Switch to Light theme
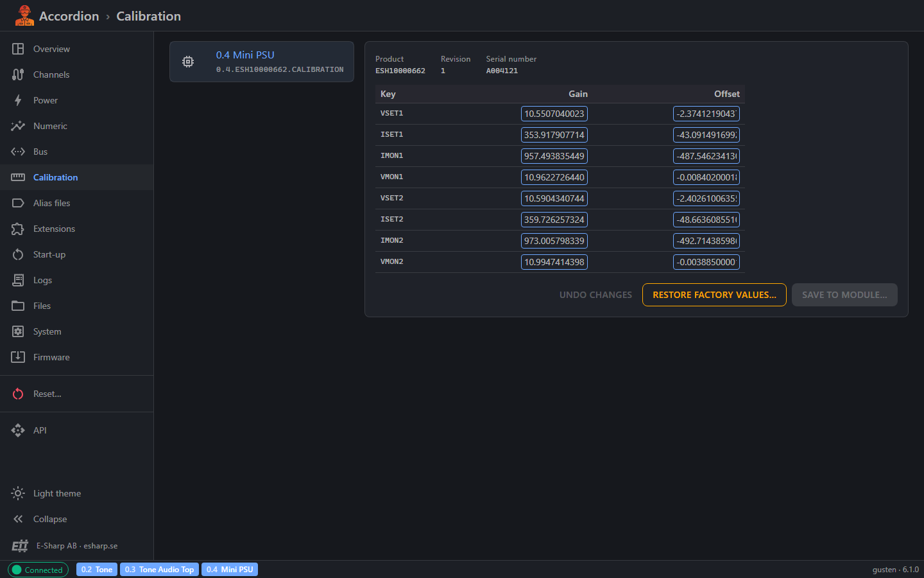 77,493
